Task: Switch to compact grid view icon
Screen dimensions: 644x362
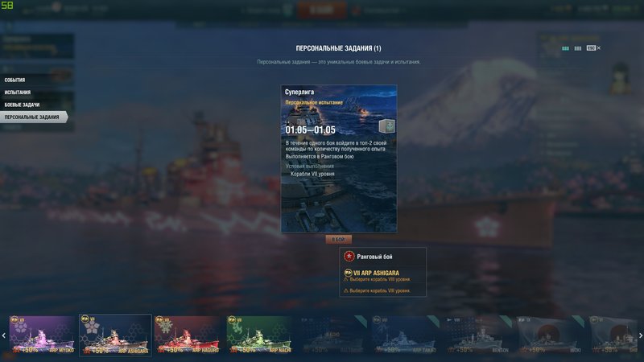Action: pyautogui.click(x=578, y=48)
